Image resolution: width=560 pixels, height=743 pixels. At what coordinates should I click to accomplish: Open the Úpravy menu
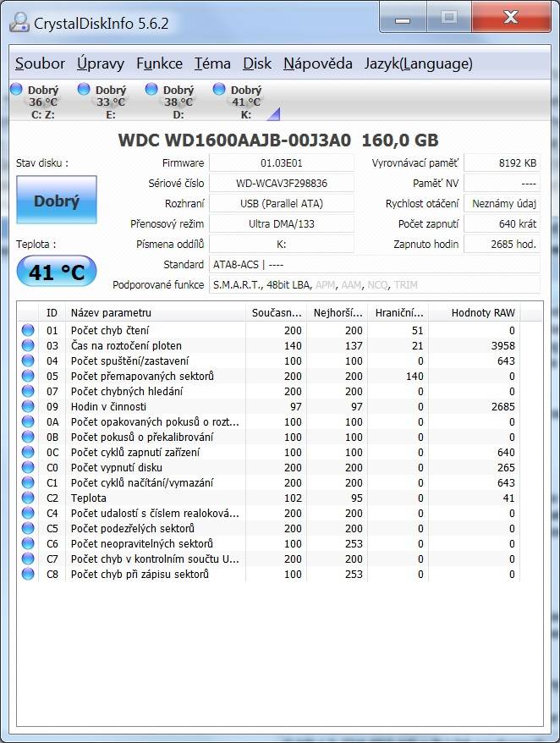[x=101, y=63]
